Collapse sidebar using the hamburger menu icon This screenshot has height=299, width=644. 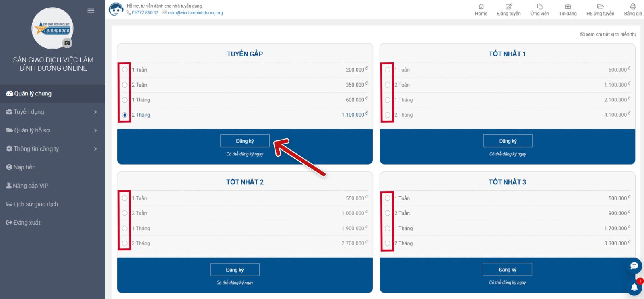tap(91, 12)
